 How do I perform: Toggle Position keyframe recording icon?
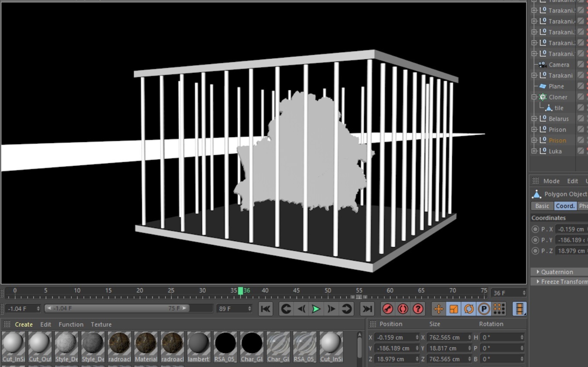[x=438, y=309]
